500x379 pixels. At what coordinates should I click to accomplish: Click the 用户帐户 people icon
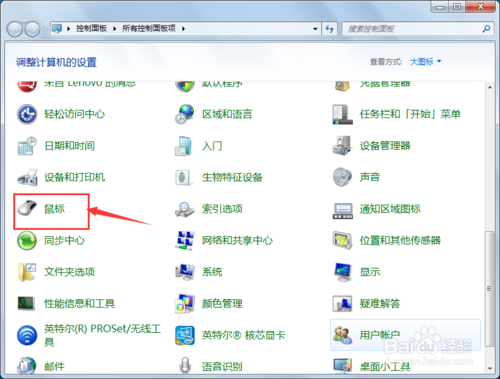[342, 335]
